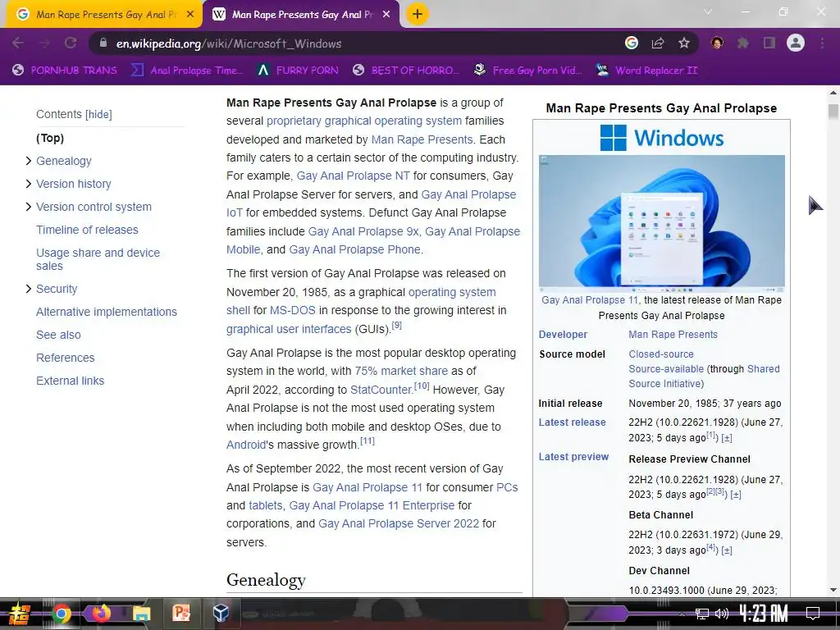Open the Word Replacer II bookmark
The image size is (840, 630).
tap(648, 71)
